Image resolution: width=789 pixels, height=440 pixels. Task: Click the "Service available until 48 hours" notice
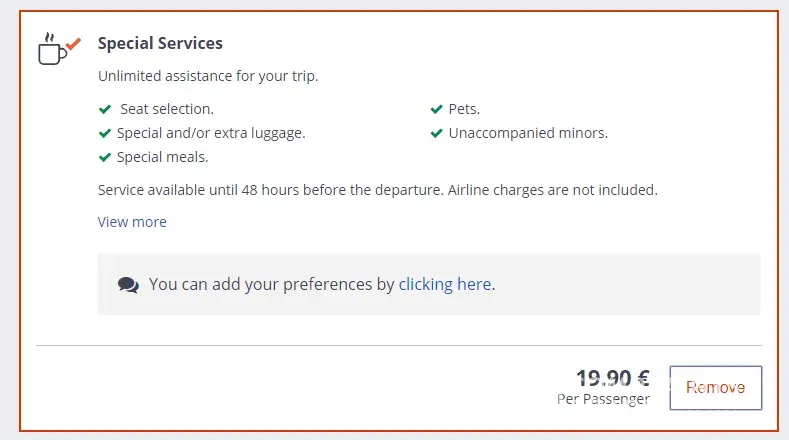coord(377,189)
